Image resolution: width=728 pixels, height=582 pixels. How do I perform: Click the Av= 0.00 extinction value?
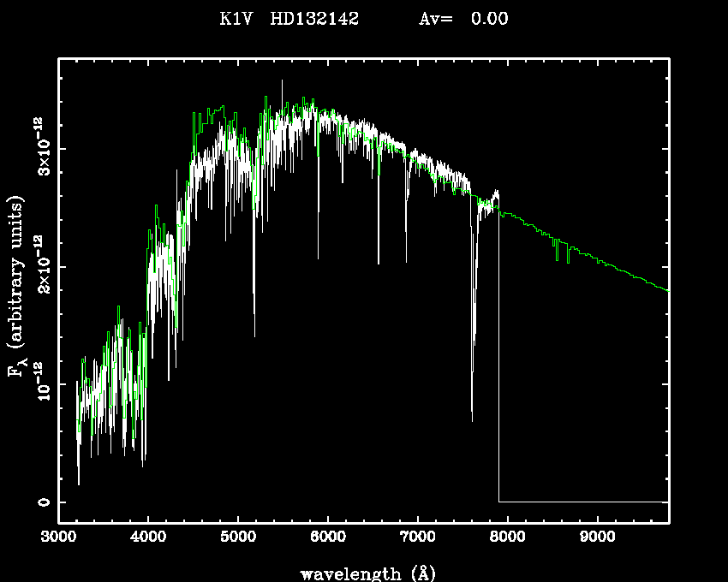coord(463,19)
